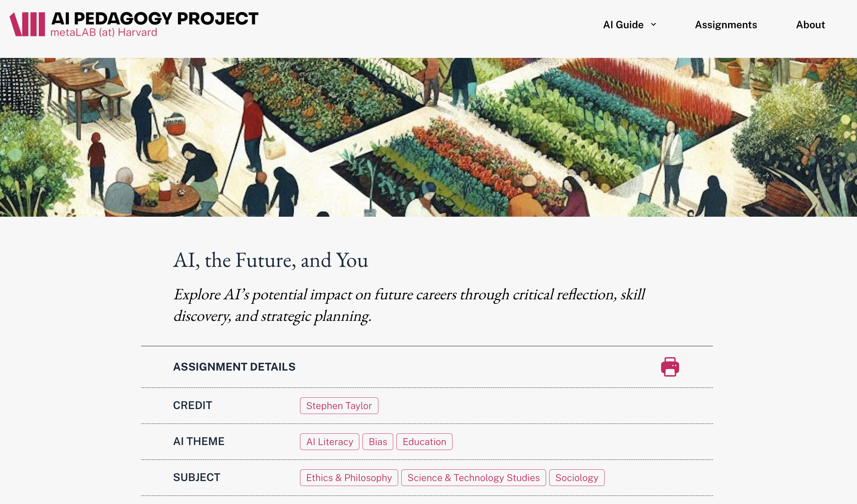Click the Assignment Details heading
Screen dimensions: 857x504
click(x=234, y=367)
